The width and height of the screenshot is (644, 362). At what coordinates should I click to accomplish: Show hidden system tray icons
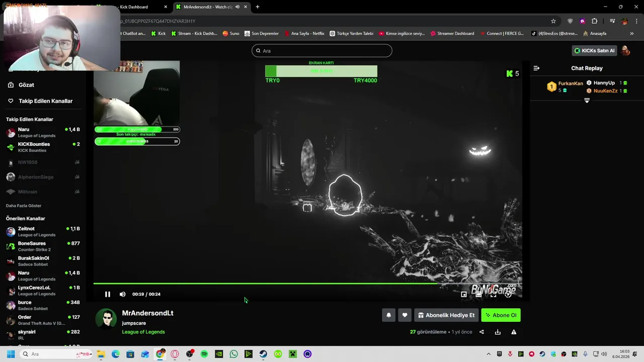pyautogui.click(x=488, y=354)
